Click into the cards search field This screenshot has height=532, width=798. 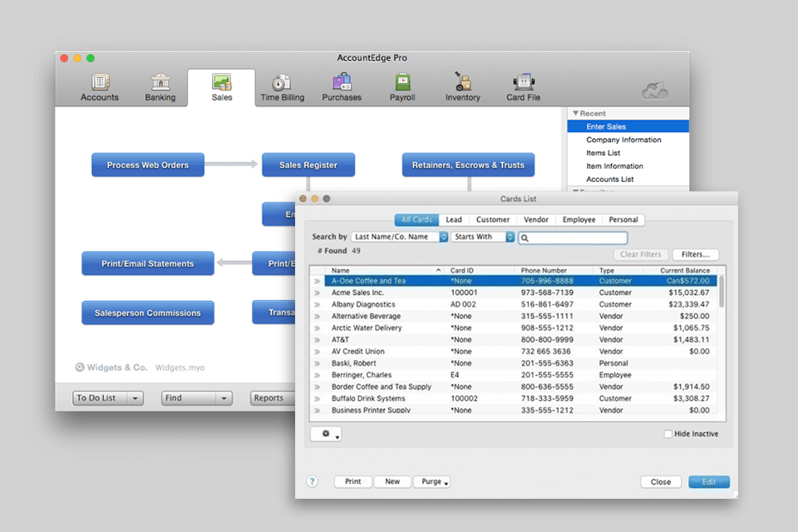(573, 238)
